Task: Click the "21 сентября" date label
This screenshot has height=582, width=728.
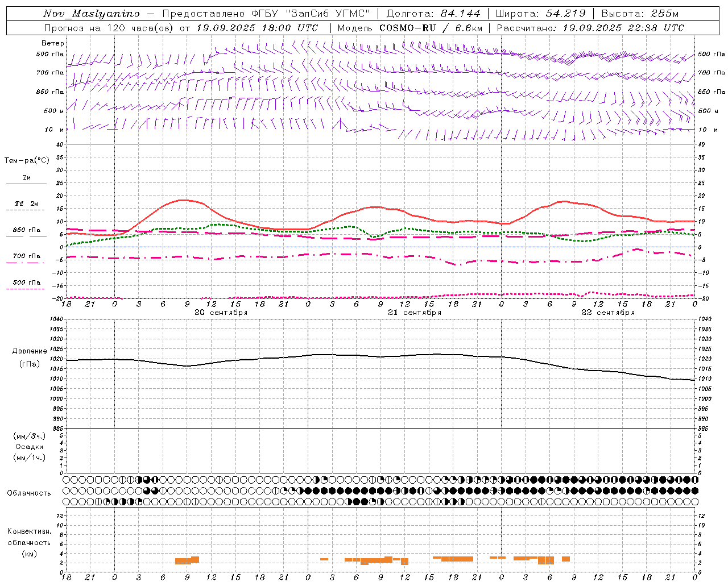Action: click(415, 313)
